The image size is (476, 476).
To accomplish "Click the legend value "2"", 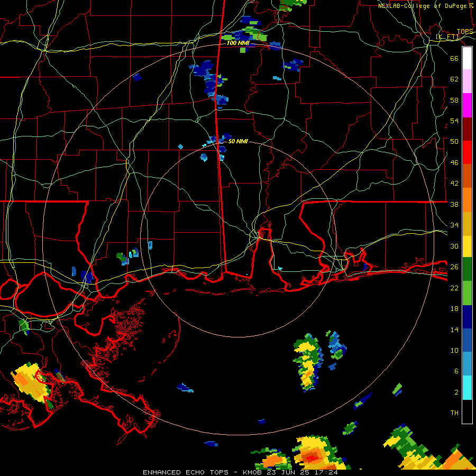I will [456, 392].
